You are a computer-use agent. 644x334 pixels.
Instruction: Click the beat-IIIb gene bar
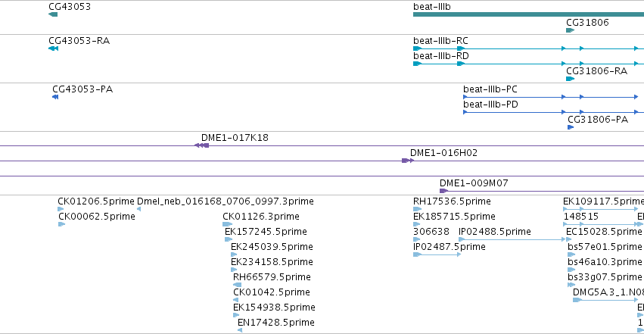tap(528, 14)
